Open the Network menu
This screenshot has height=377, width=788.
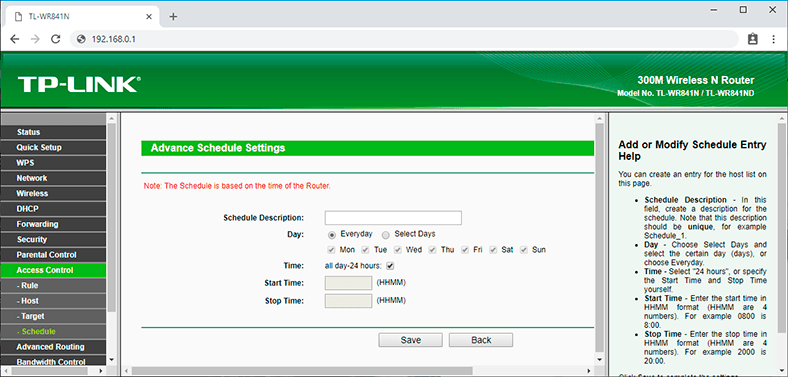coord(53,178)
